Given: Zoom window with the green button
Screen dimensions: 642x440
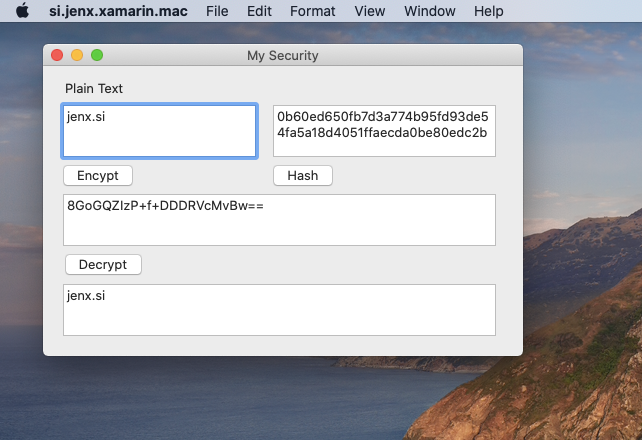Looking at the screenshot, I should 97,55.
